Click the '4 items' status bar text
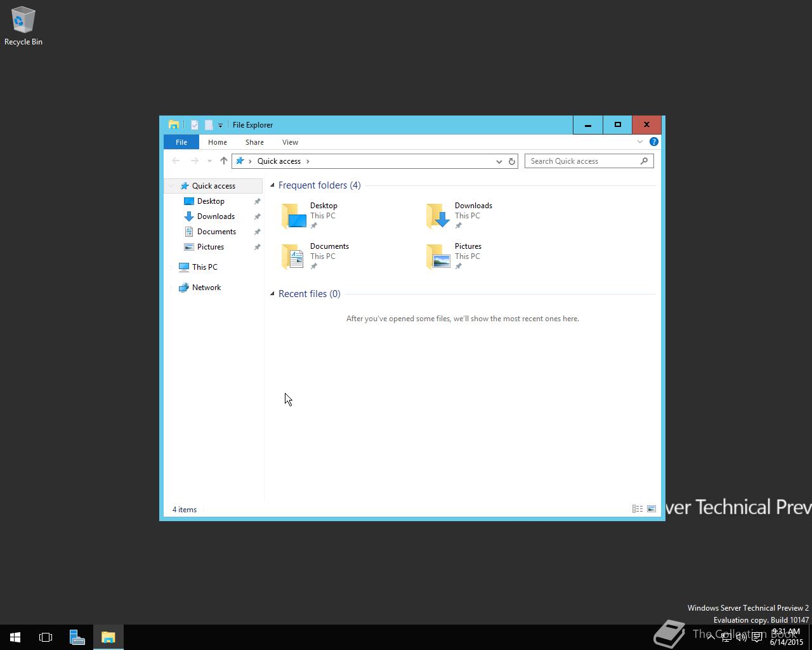Image resolution: width=812 pixels, height=650 pixels. tap(185, 510)
